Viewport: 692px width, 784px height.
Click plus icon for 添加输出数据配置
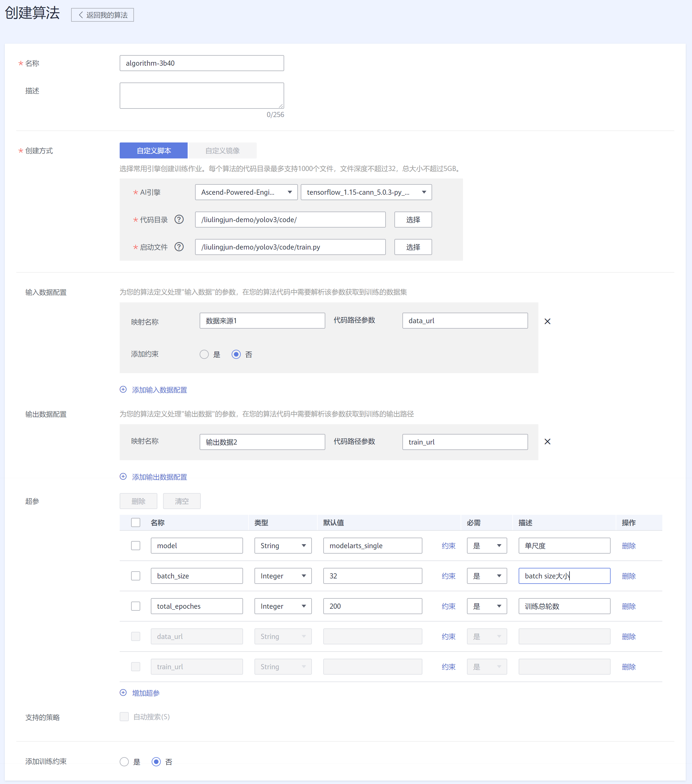123,477
